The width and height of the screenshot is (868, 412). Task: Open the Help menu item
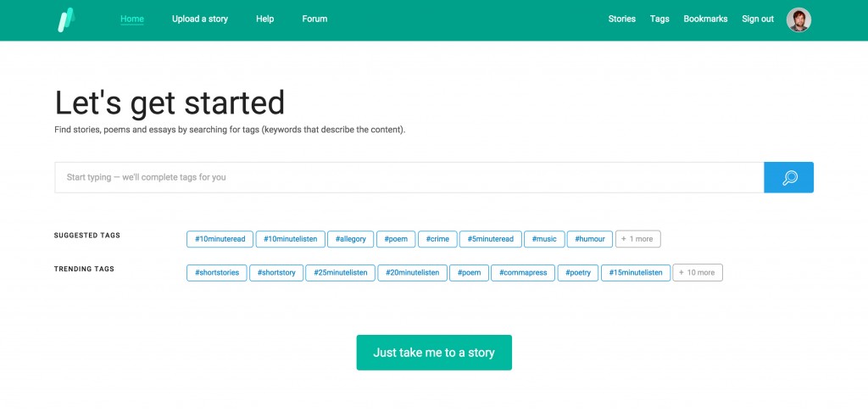pyautogui.click(x=264, y=19)
